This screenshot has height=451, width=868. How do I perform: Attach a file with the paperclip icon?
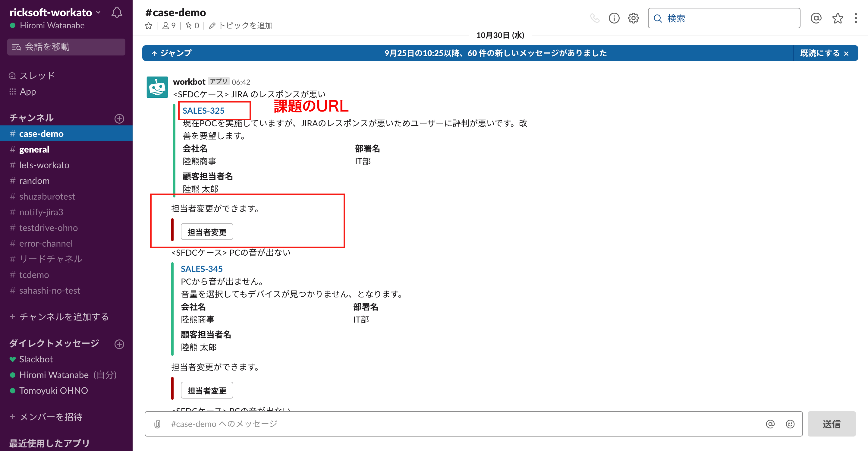[x=157, y=424]
